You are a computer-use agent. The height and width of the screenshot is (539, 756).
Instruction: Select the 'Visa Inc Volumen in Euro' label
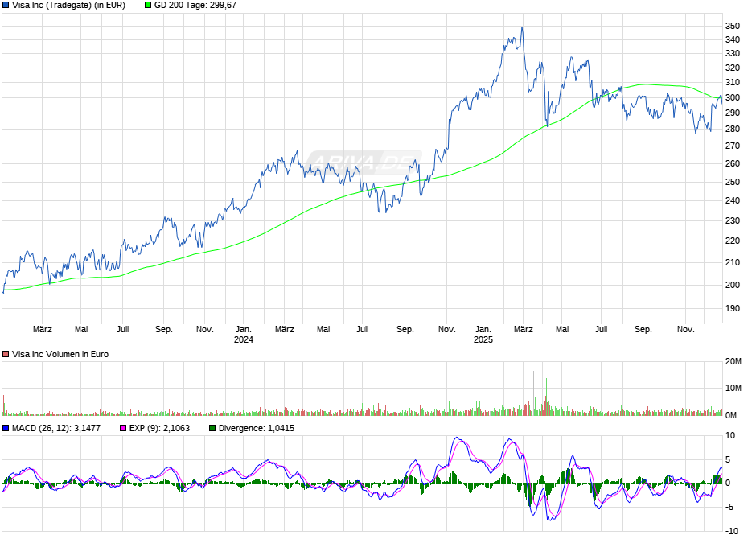[x=60, y=354]
